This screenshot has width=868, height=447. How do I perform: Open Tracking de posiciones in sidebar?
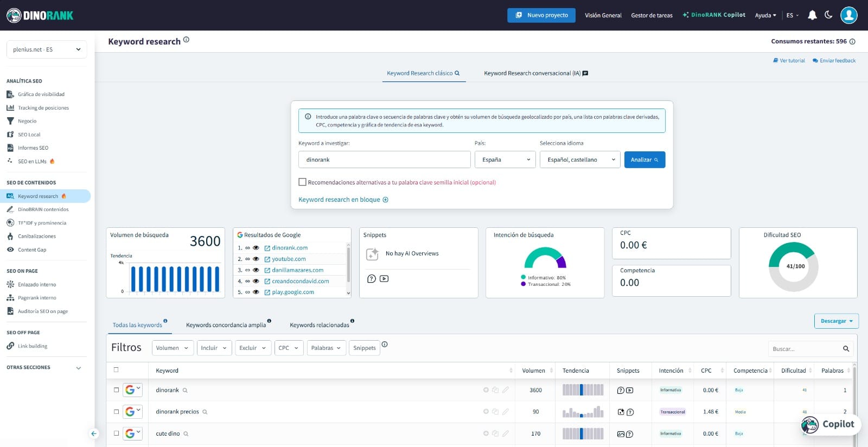[x=43, y=108]
